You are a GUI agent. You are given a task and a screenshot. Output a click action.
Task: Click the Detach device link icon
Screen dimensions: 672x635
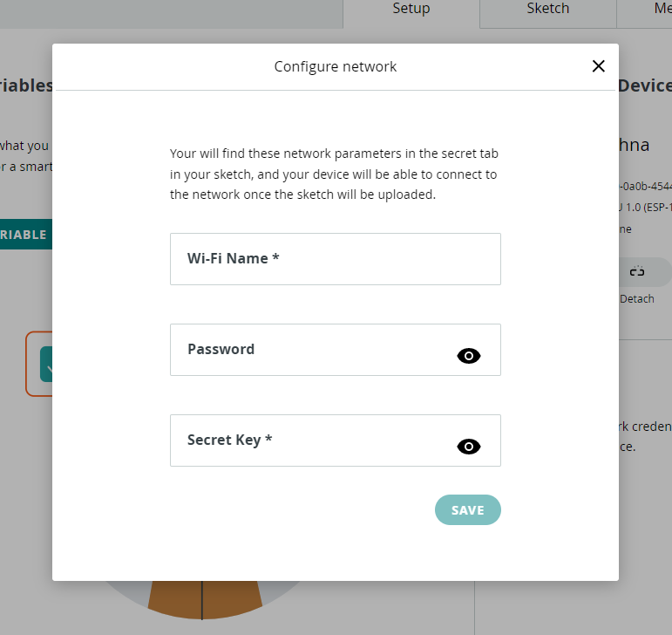[x=637, y=272]
